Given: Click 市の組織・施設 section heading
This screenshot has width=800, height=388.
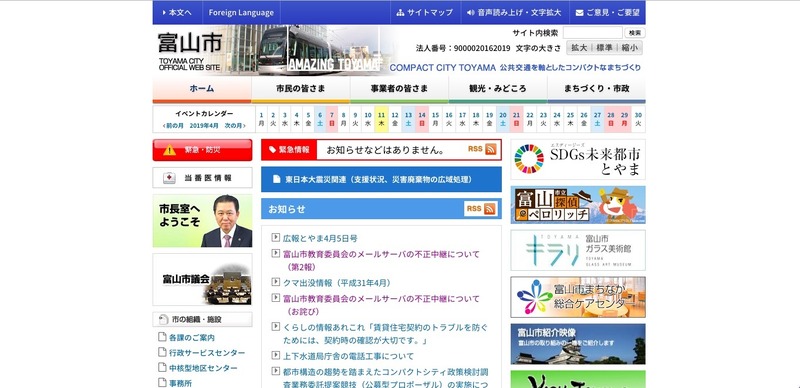Looking at the screenshot, I should 202,320.
